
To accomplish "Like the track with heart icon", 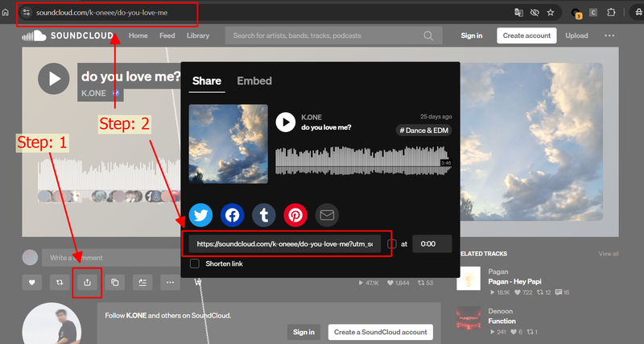I will [32, 282].
